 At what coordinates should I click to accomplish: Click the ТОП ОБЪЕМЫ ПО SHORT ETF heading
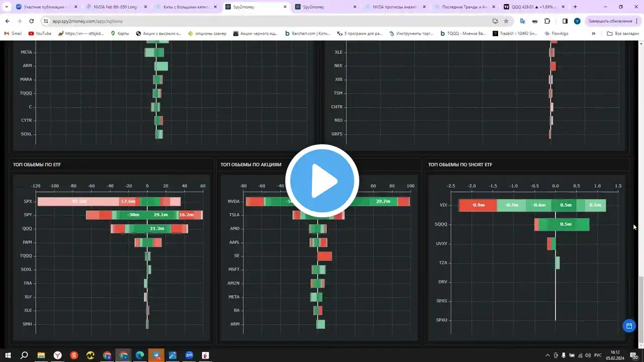(x=460, y=164)
